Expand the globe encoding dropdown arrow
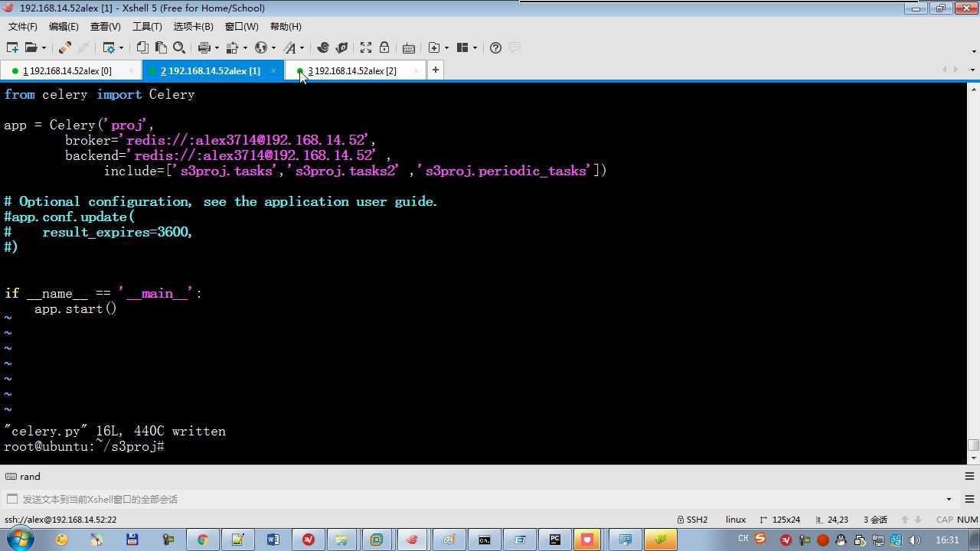The width and height of the screenshot is (980, 551). pyautogui.click(x=273, y=47)
